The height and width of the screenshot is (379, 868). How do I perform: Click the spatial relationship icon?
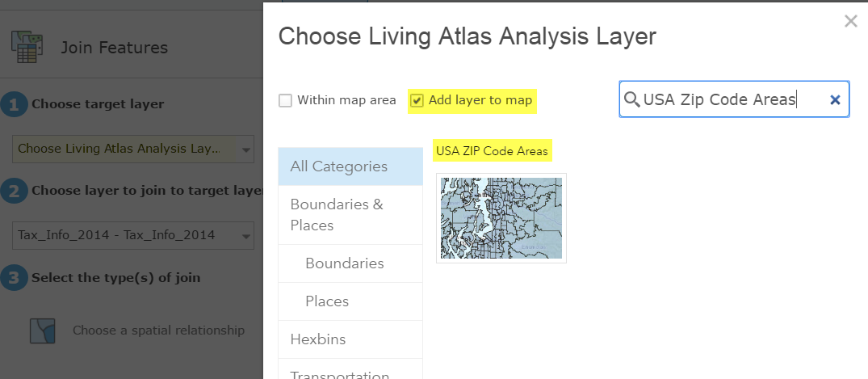point(42,331)
